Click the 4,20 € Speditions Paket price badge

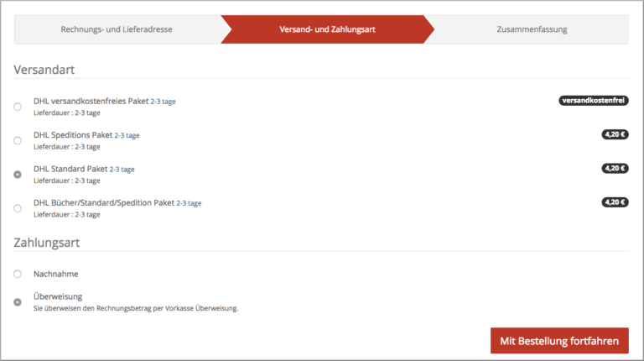tap(615, 134)
